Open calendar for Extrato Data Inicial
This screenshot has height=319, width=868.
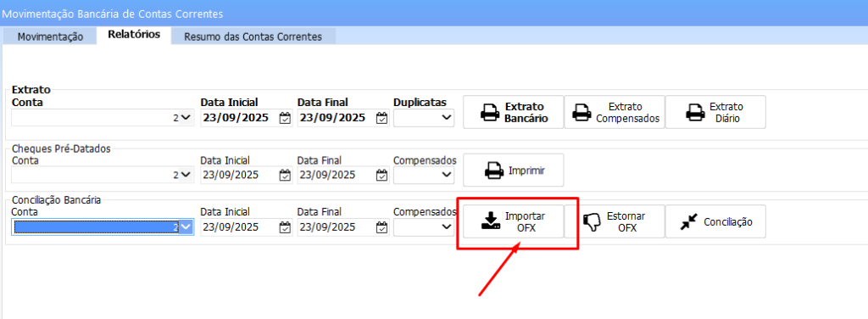[x=285, y=117]
